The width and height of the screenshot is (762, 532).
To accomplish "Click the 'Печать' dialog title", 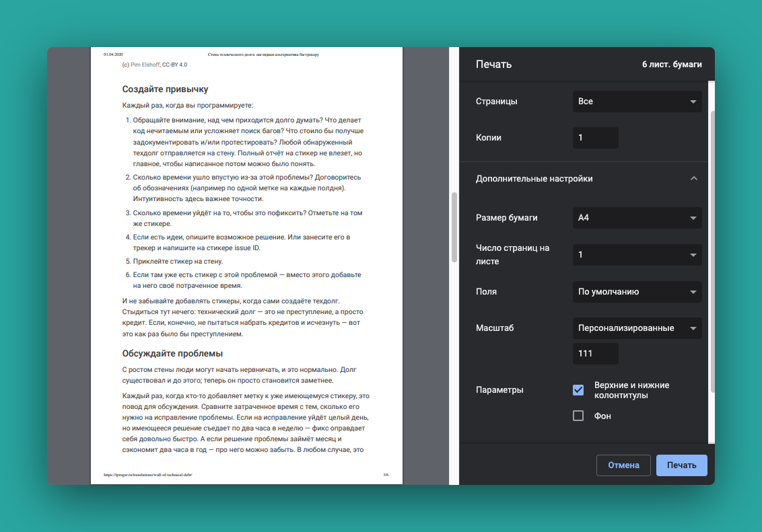I will pyautogui.click(x=493, y=65).
